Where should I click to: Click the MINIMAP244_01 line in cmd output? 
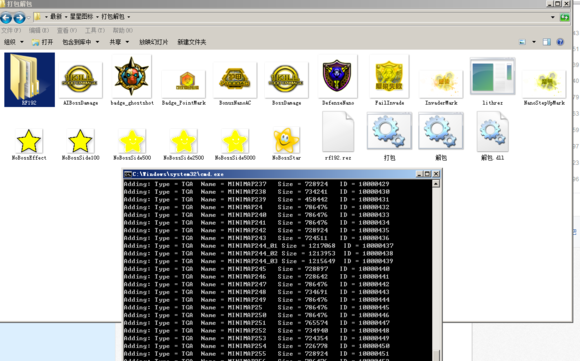click(x=259, y=246)
